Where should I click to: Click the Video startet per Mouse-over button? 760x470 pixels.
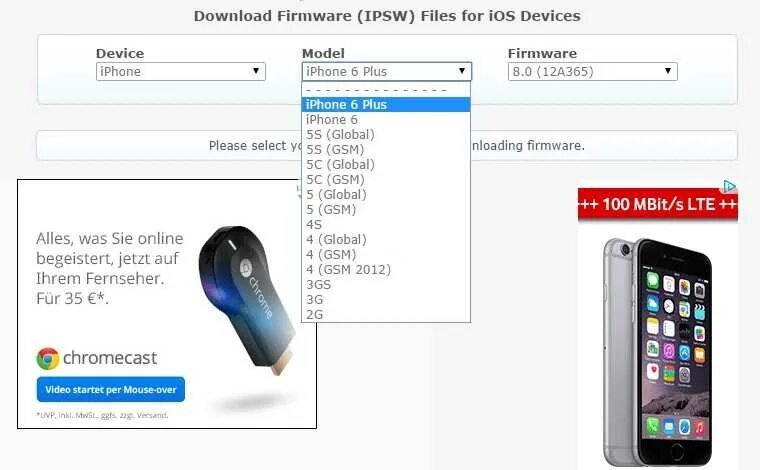point(111,390)
